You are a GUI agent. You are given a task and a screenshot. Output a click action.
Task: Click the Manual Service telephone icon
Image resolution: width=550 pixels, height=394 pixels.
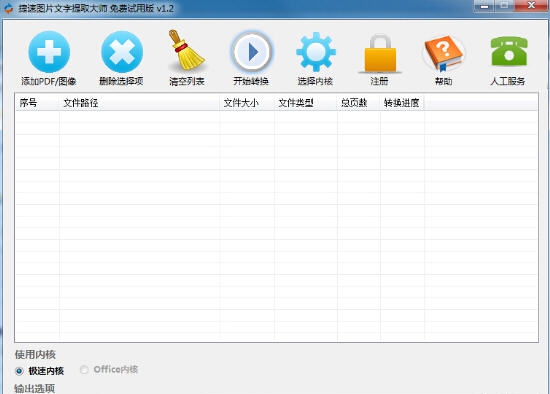click(509, 52)
